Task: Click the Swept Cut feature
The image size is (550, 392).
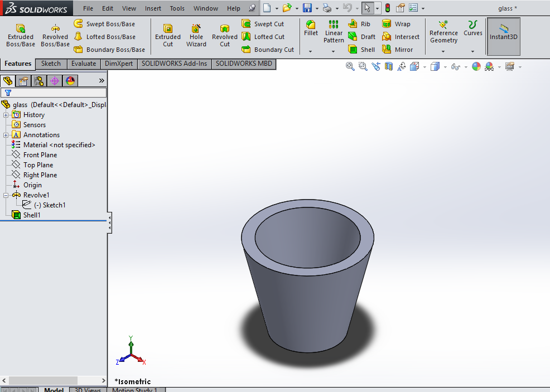Action: coord(263,24)
